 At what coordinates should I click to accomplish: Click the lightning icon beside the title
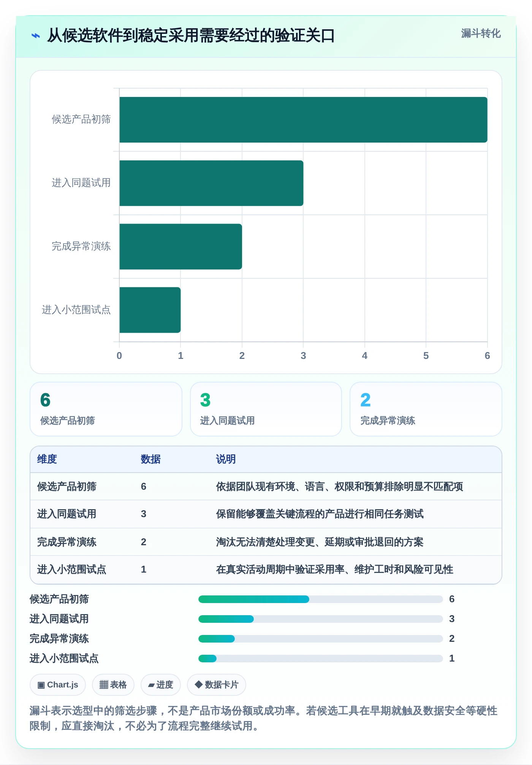(36, 36)
